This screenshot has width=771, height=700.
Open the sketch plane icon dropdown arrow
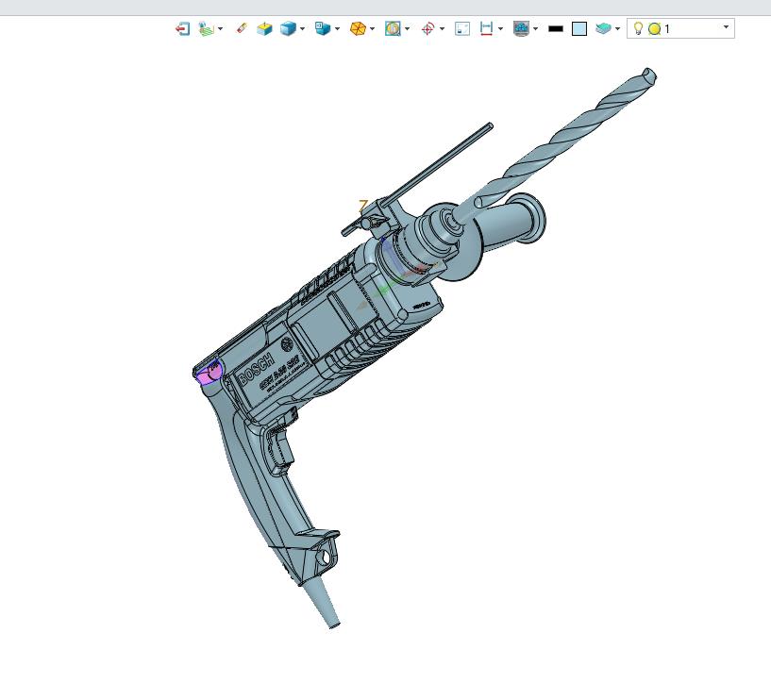point(220,29)
